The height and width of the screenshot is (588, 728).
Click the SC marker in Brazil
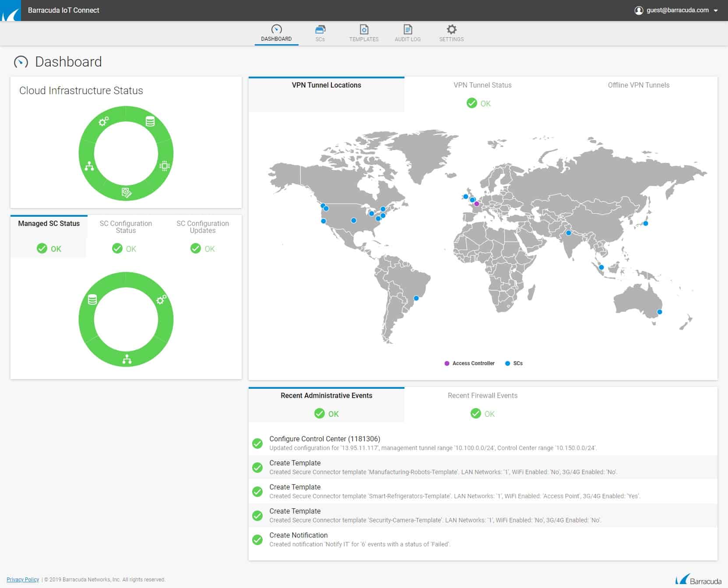click(x=416, y=298)
